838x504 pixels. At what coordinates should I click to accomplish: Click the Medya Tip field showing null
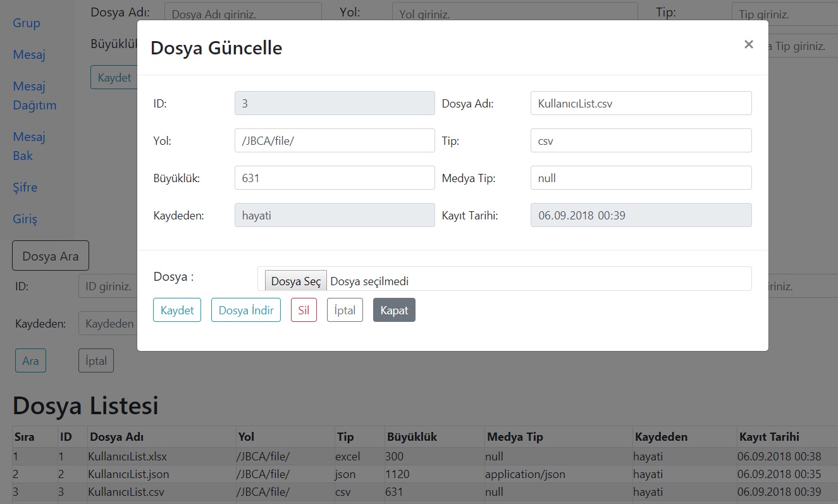(x=641, y=178)
